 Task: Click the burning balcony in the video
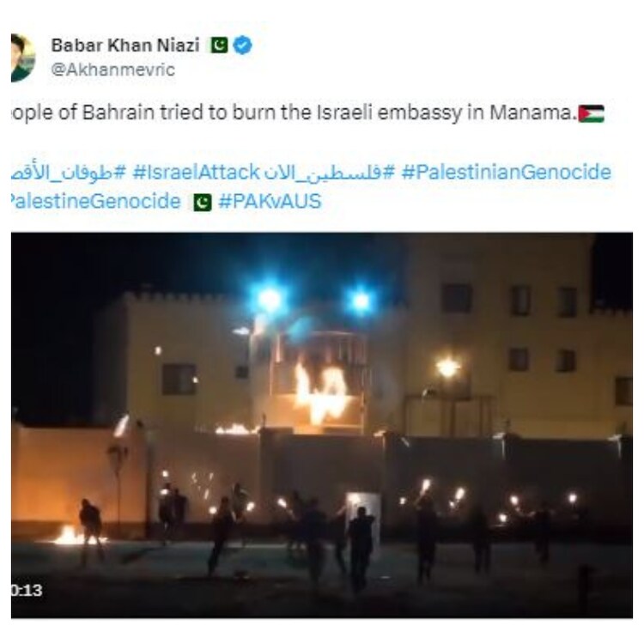321,394
